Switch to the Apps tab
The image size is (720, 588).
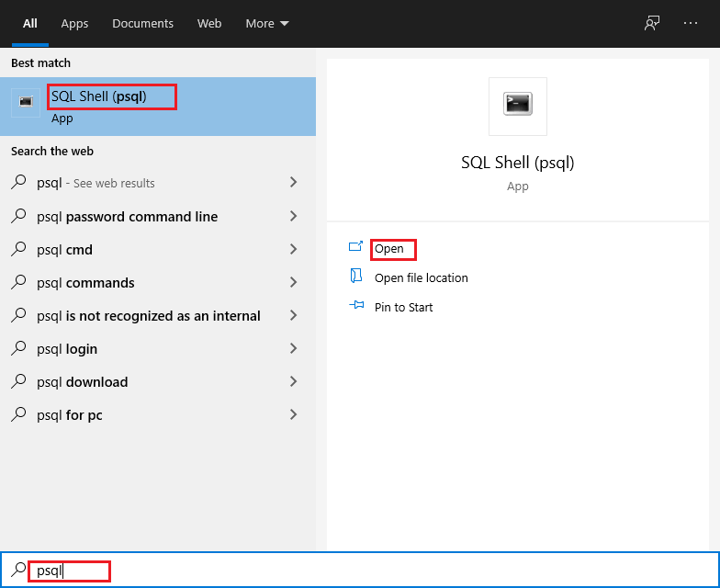tap(74, 24)
